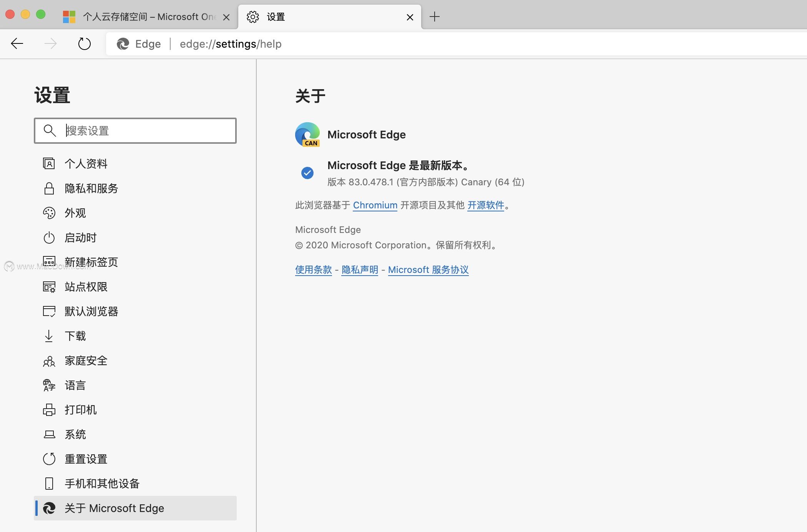Click the Edge icon beside 关于 Microsoft Edge
This screenshot has height=532, width=807.
click(x=49, y=508)
